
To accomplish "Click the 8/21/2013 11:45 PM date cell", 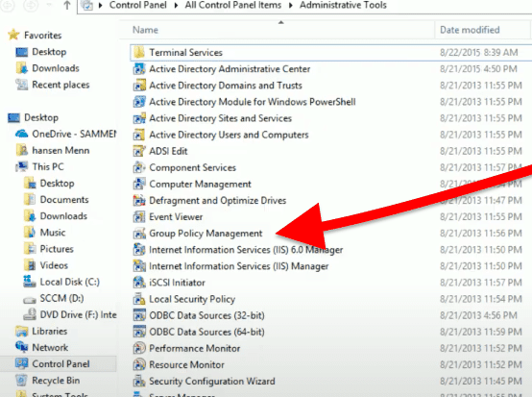I will point(481,381).
